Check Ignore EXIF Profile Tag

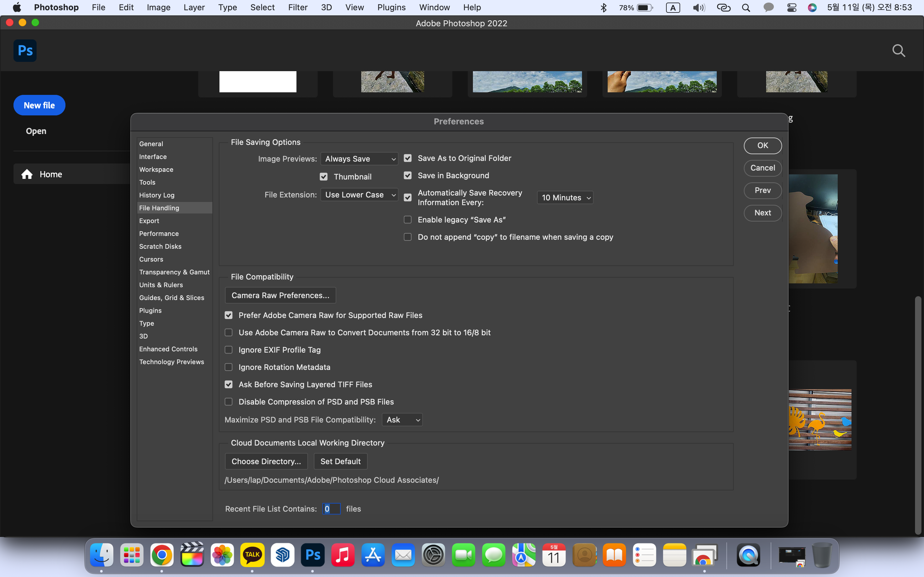pos(229,350)
